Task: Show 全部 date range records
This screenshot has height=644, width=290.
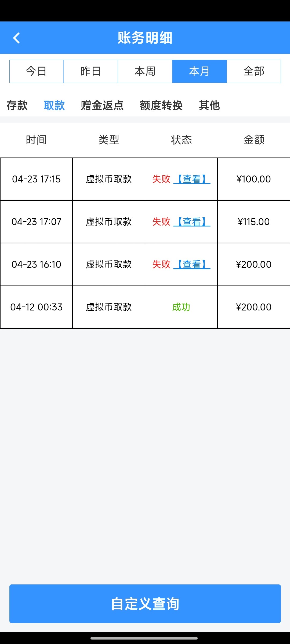Action: click(254, 71)
